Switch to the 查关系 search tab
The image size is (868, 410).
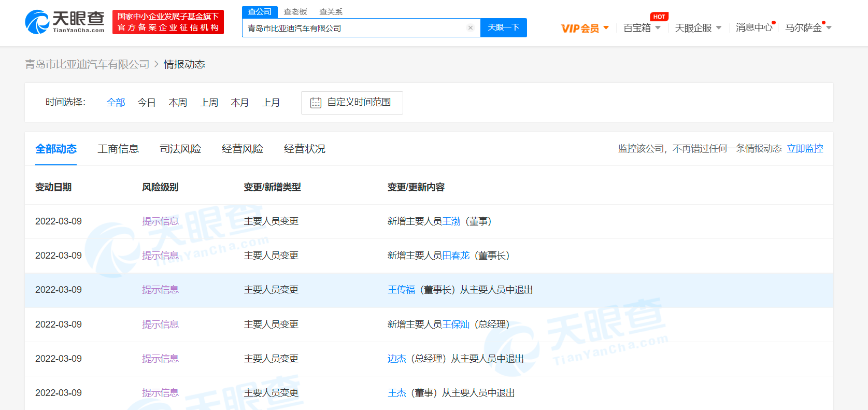(x=331, y=12)
